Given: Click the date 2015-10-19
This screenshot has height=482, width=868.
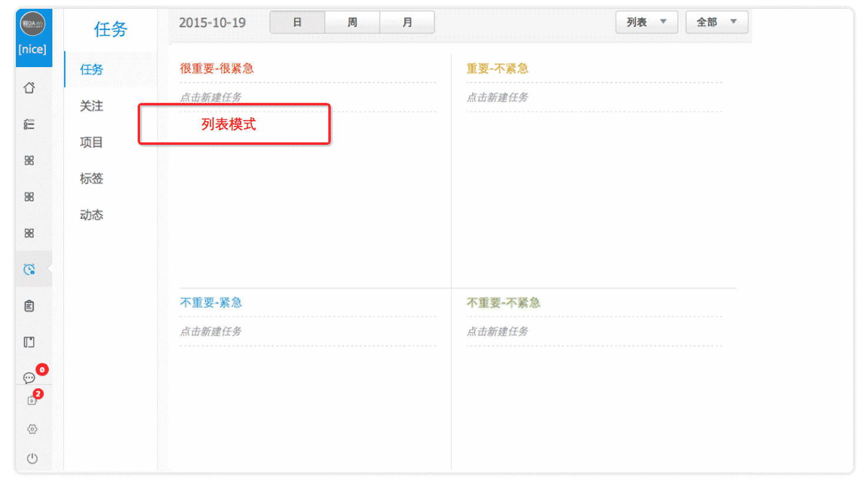Looking at the screenshot, I should [212, 23].
